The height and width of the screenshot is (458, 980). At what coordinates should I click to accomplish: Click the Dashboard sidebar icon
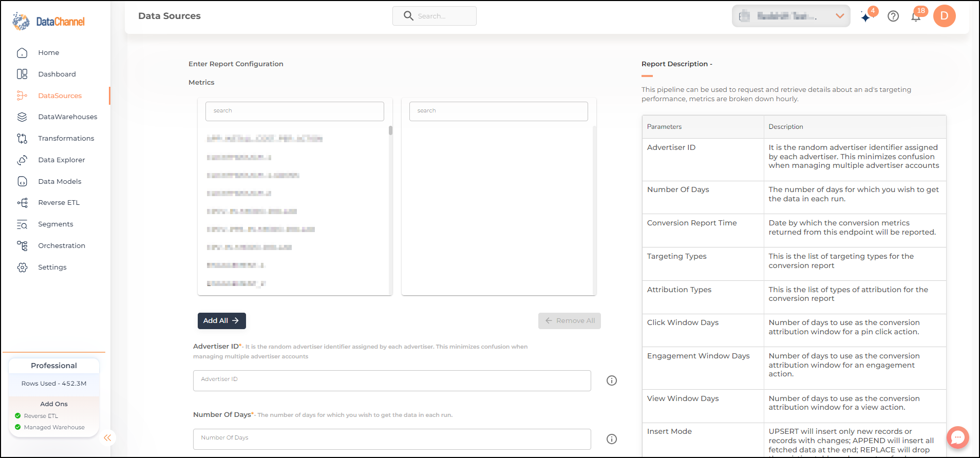(22, 74)
